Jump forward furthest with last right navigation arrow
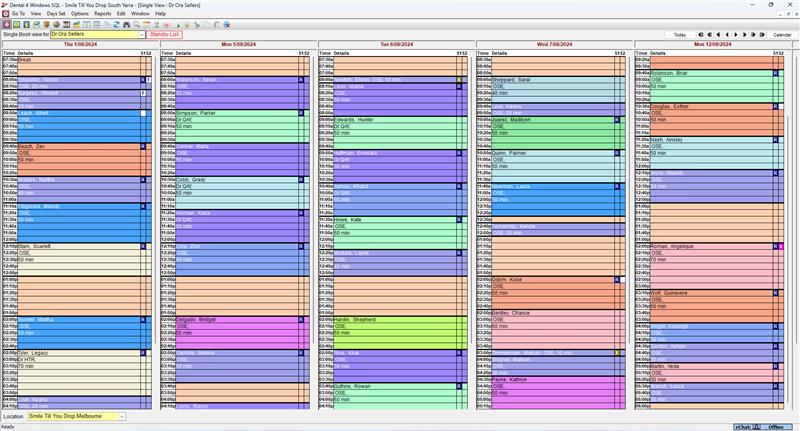The image size is (800, 431). pos(762,35)
